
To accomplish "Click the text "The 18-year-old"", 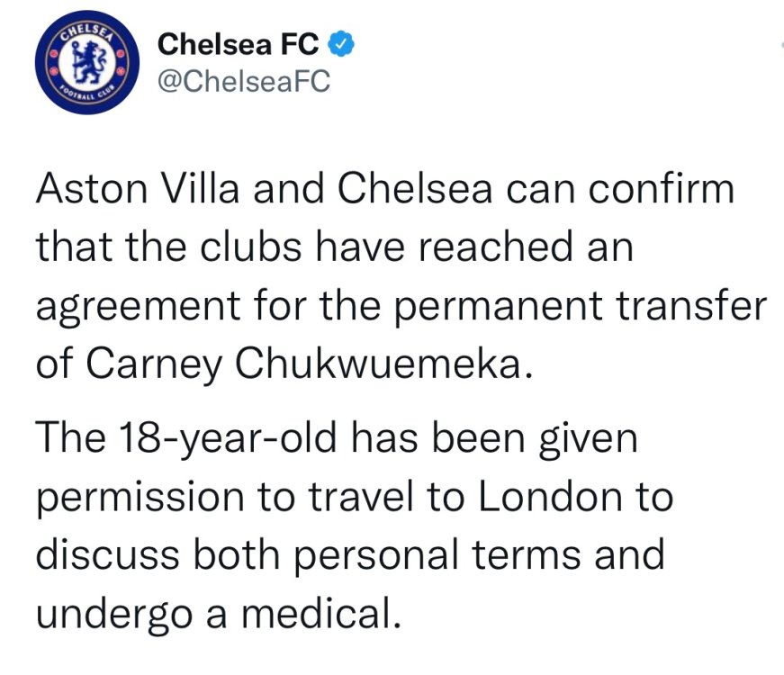I will click(187, 441).
